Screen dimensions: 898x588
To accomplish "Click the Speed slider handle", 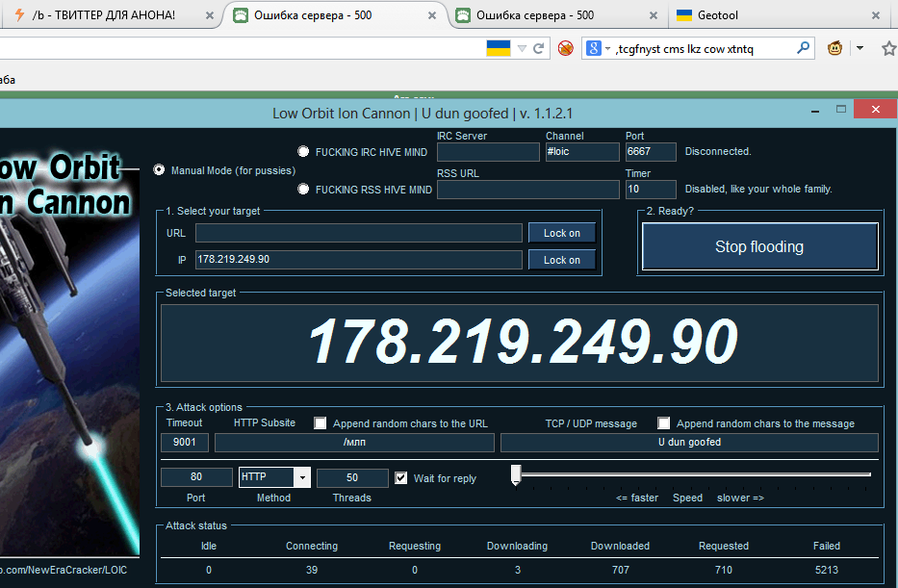I will pyautogui.click(x=516, y=474).
